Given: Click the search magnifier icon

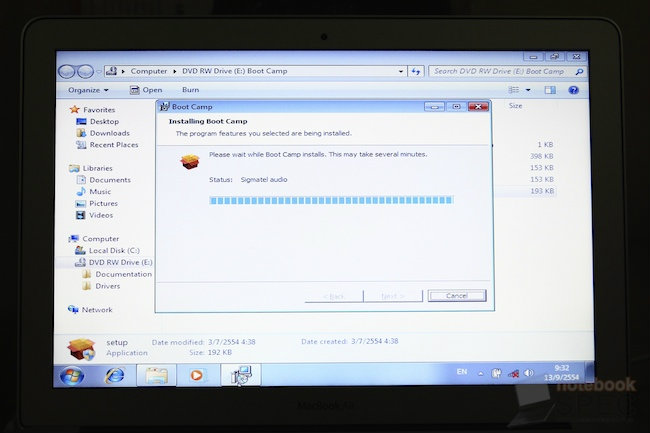Looking at the screenshot, I should click(579, 72).
